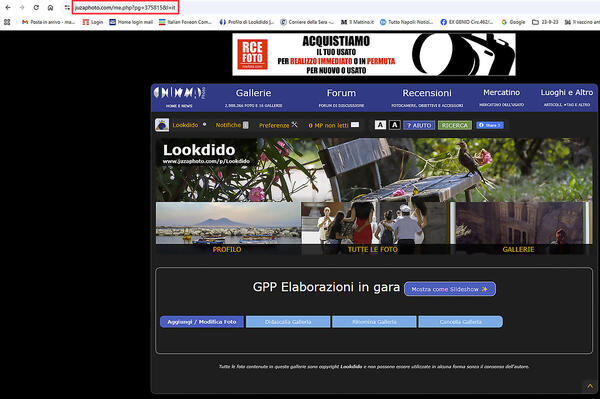Open the 'Il Mattino.it' bookmark

point(357,22)
